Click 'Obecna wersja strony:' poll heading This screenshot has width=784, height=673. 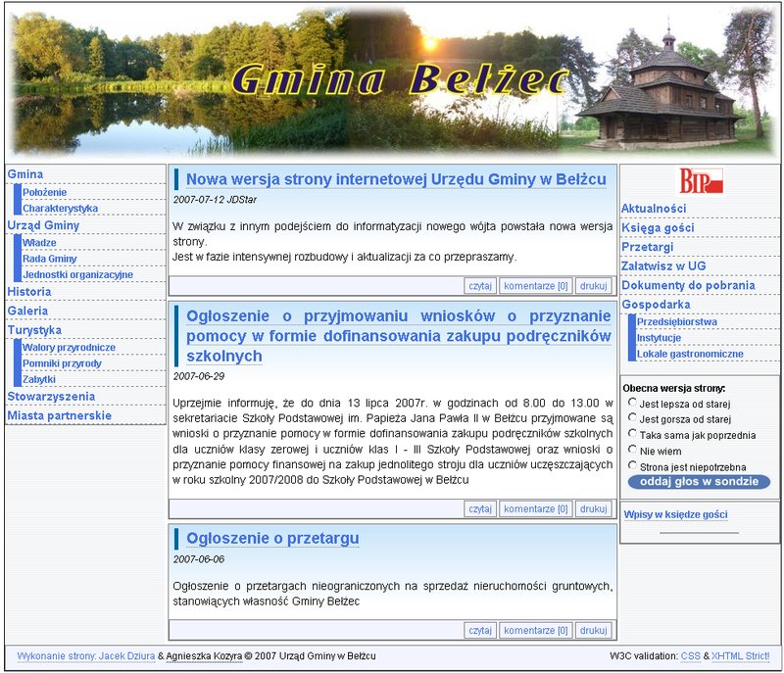(x=673, y=388)
